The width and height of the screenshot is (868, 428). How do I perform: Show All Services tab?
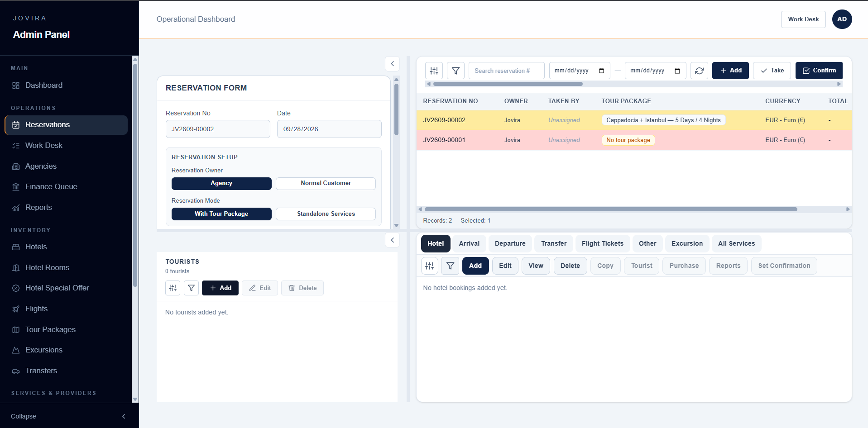click(737, 244)
